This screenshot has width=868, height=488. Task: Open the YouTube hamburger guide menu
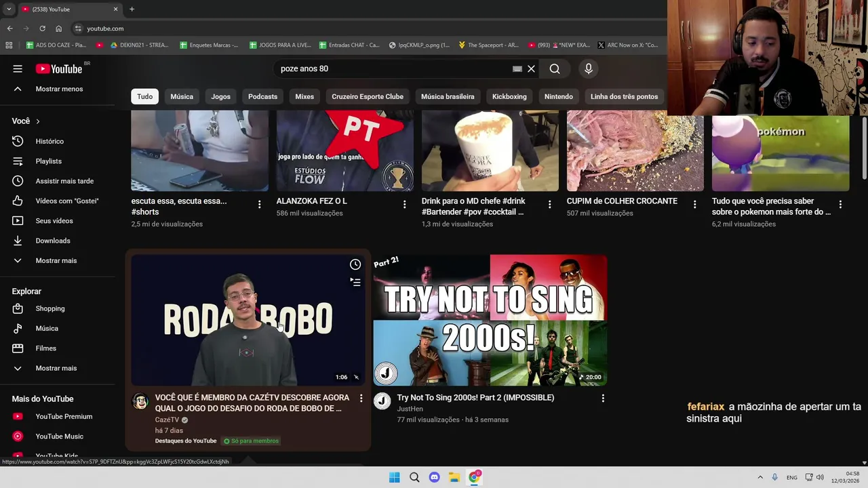(x=18, y=68)
